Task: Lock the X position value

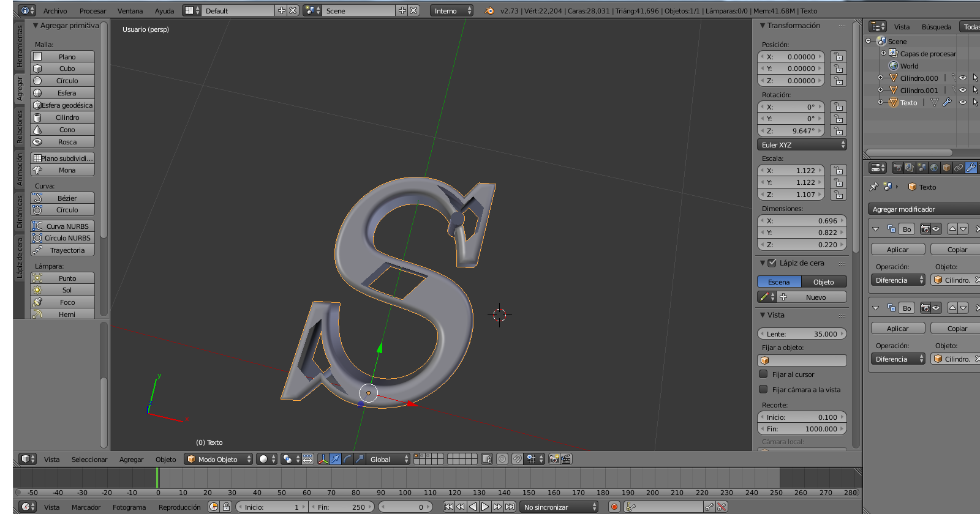Action: 838,56
